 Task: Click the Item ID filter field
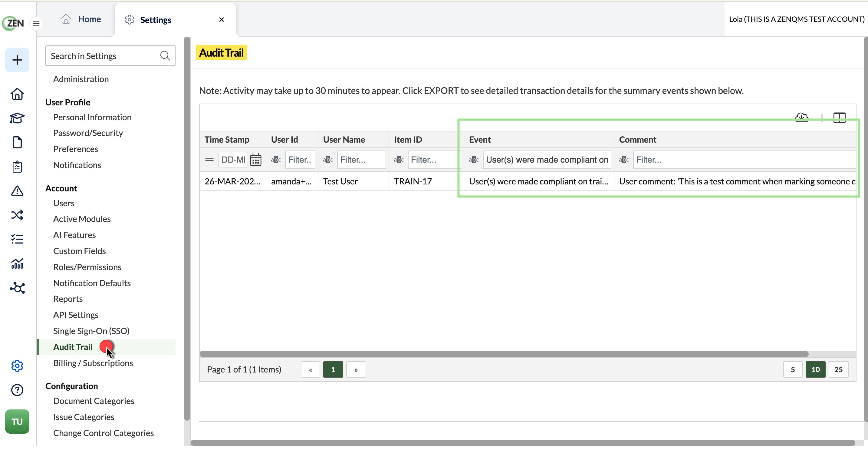point(434,160)
